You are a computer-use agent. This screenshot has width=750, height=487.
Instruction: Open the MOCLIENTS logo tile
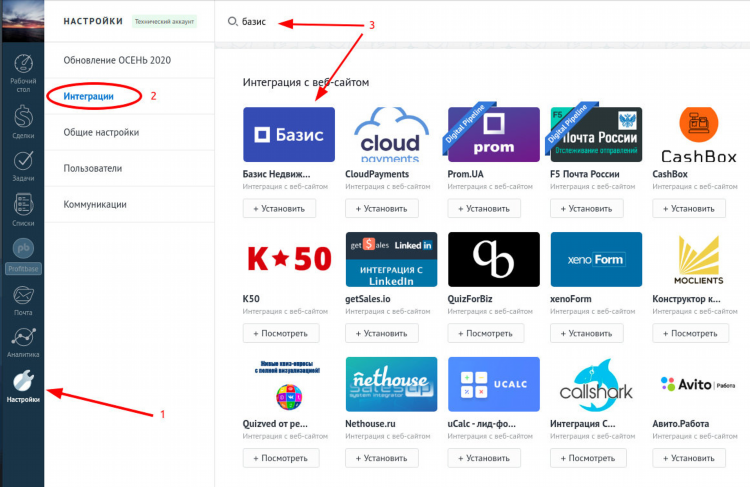pyautogui.click(x=698, y=259)
